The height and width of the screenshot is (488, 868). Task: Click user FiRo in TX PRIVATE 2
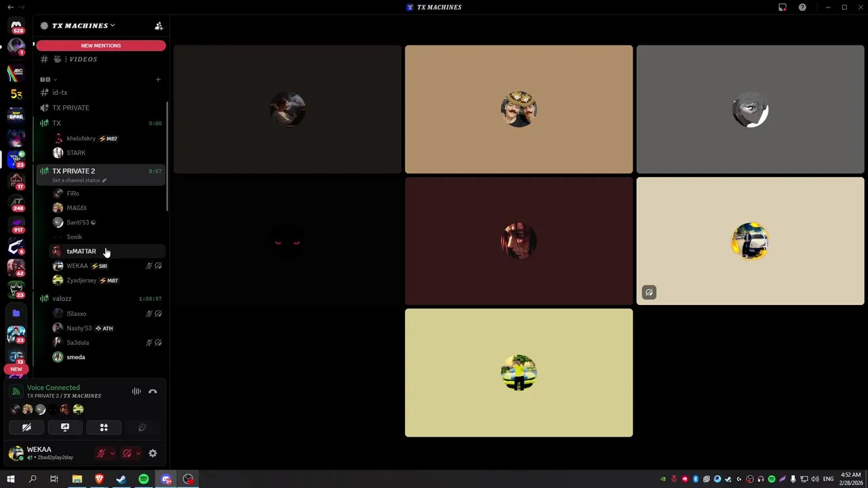coord(107,194)
